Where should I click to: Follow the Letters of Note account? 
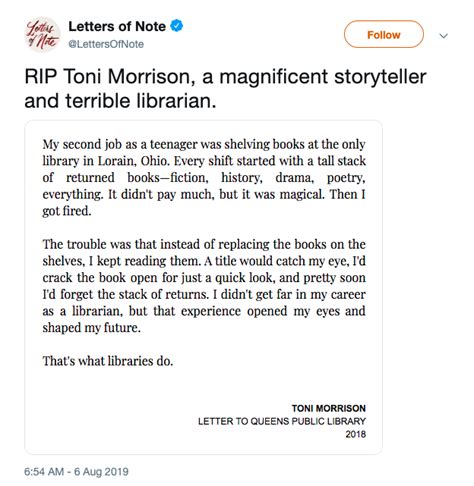tap(384, 34)
